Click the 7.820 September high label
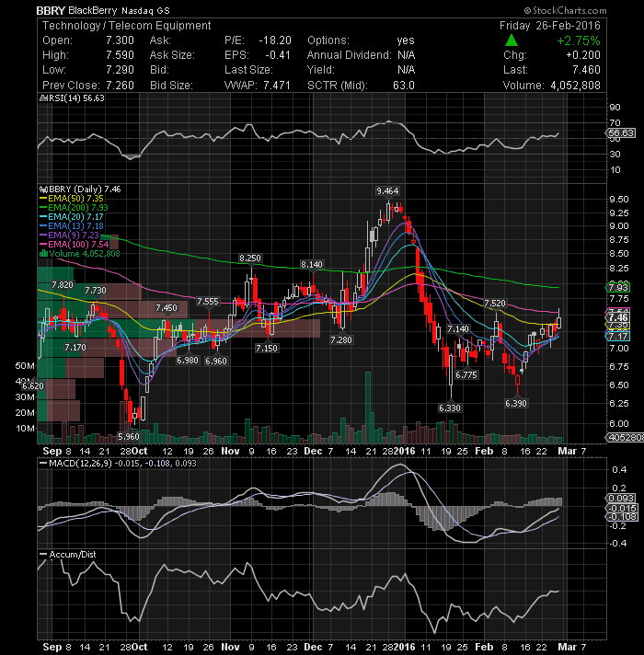644x655 pixels. tap(63, 285)
